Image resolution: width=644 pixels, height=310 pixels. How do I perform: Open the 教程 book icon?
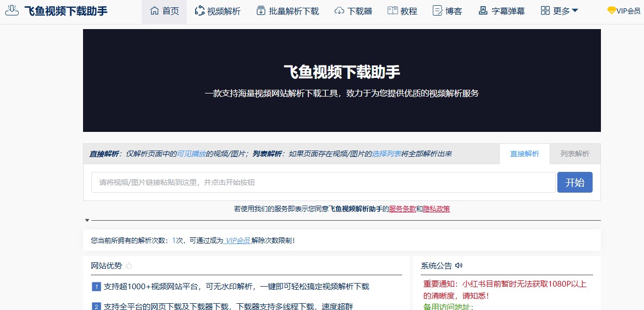(x=392, y=10)
